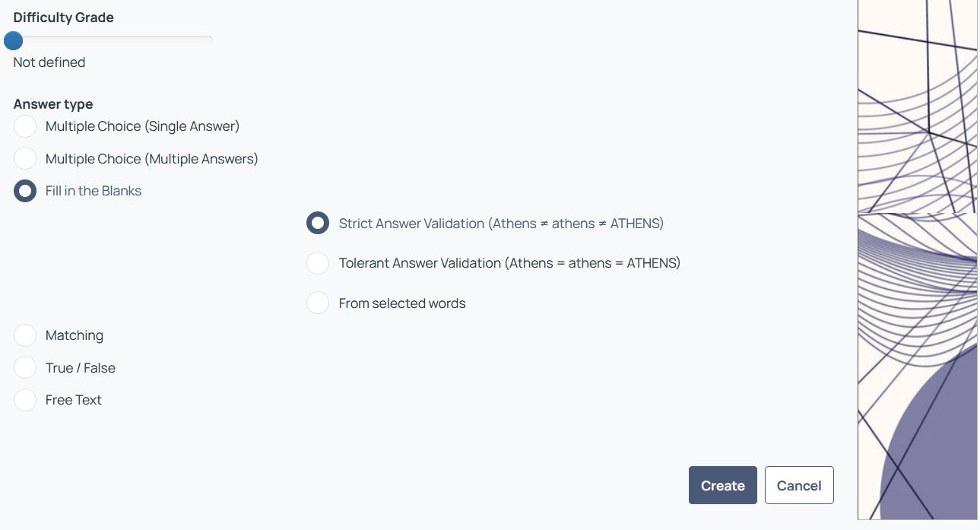Screen dimensions: 980x530
Task: Choose Multiple Choice (Multiple Answers) option
Action: click(25, 159)
